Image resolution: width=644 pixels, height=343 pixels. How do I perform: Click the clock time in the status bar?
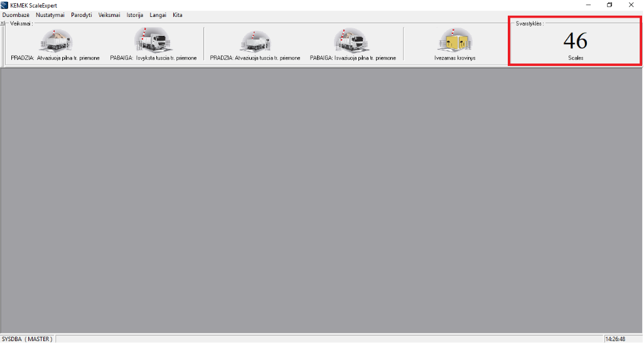[x=615, y=339]
